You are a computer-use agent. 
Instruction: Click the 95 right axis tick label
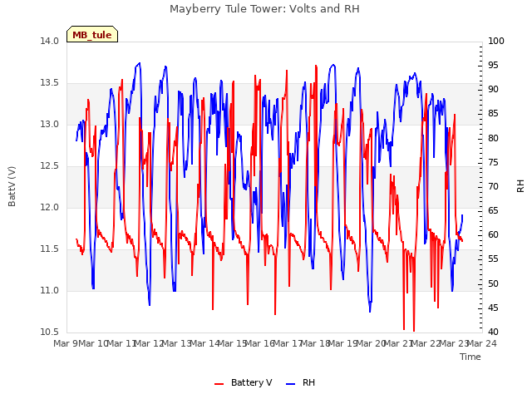(x=493, y=65)
